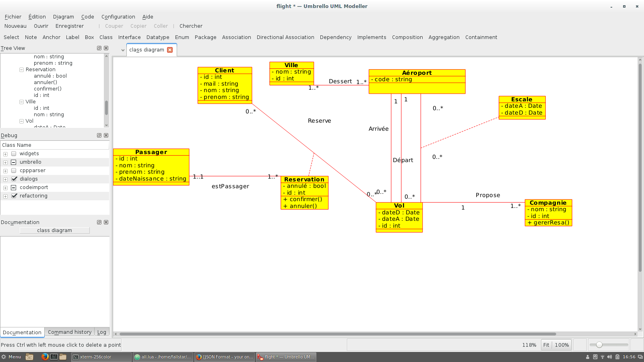Viewport: 644px width, 362px height.
Task: Collapse the Ville tree node
Action: (21, 102)
